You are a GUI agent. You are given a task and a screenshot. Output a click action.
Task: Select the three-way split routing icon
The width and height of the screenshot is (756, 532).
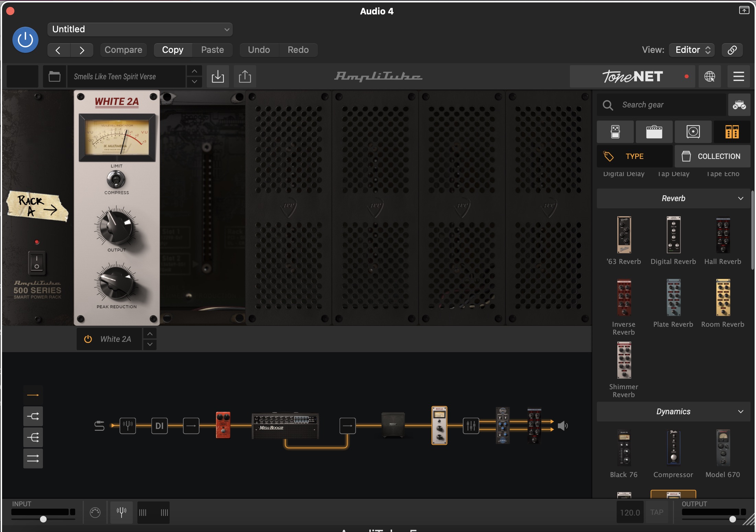pyautogui.click(x=33, y=437)
